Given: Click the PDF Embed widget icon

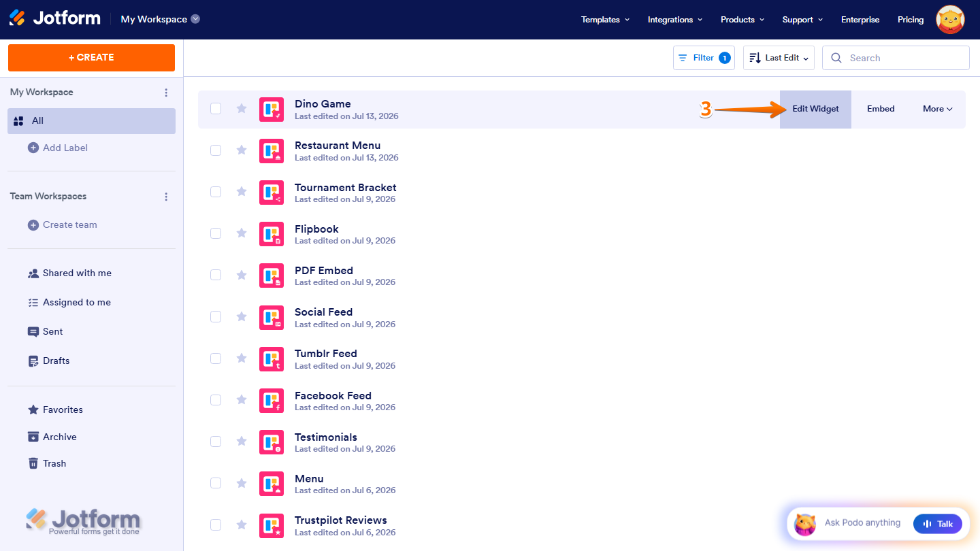Looking at the screenshot, I should [x=272, y=275].
